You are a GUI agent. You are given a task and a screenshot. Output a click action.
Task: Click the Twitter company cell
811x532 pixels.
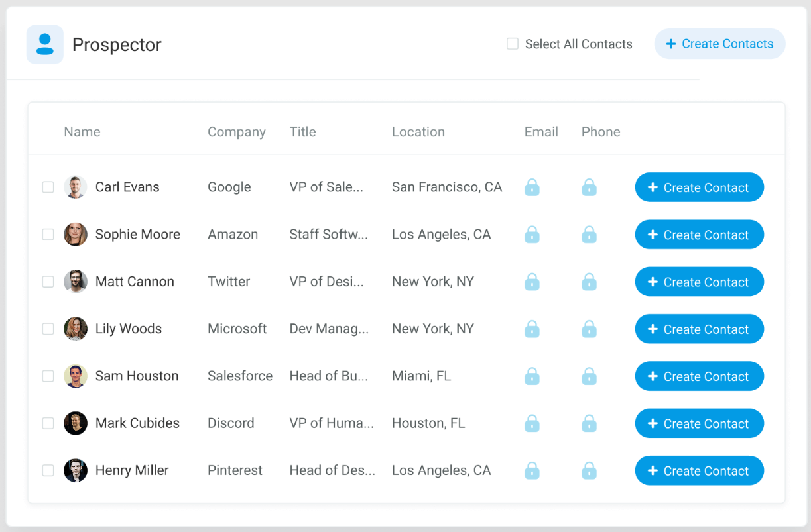(229, 282)
